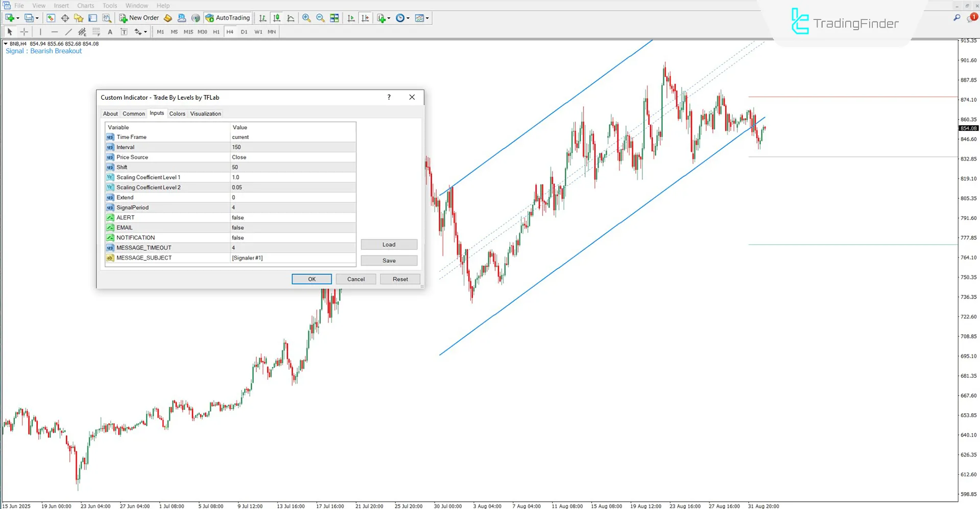
Task: Open the New Order window
Action: tap(138, 17)
